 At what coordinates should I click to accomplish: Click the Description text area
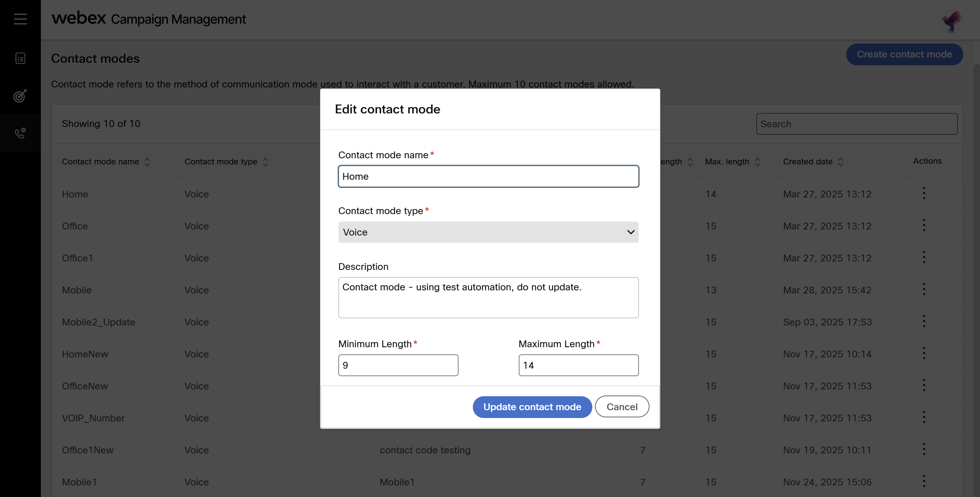488,297
